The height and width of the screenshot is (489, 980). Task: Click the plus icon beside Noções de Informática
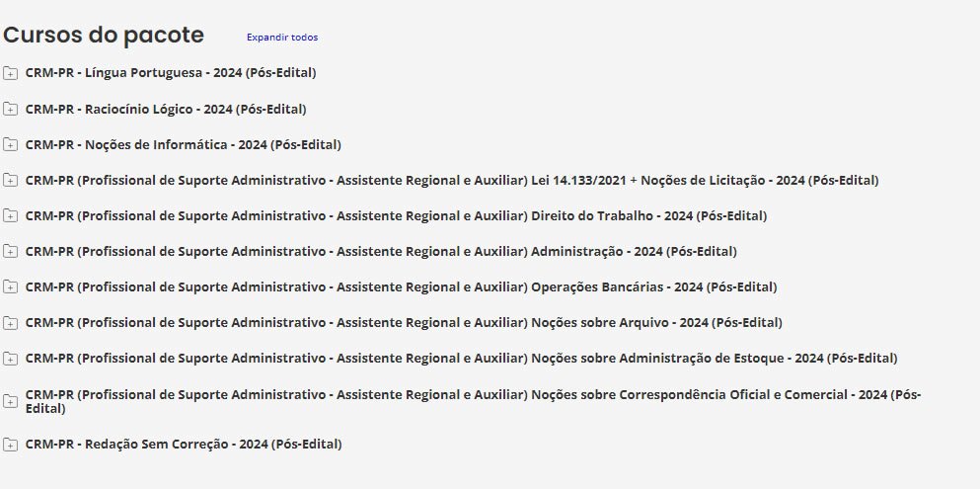[10, 144]
